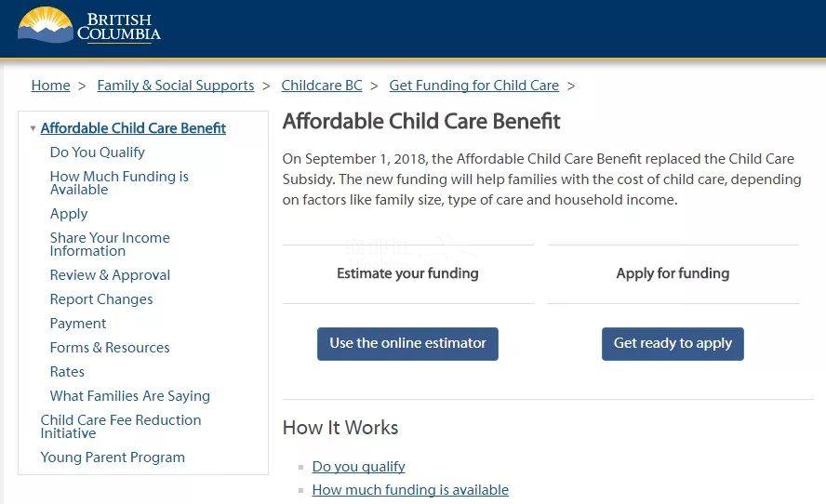Open Child Care Fee Reduction Initiative link

click(121, 427)
